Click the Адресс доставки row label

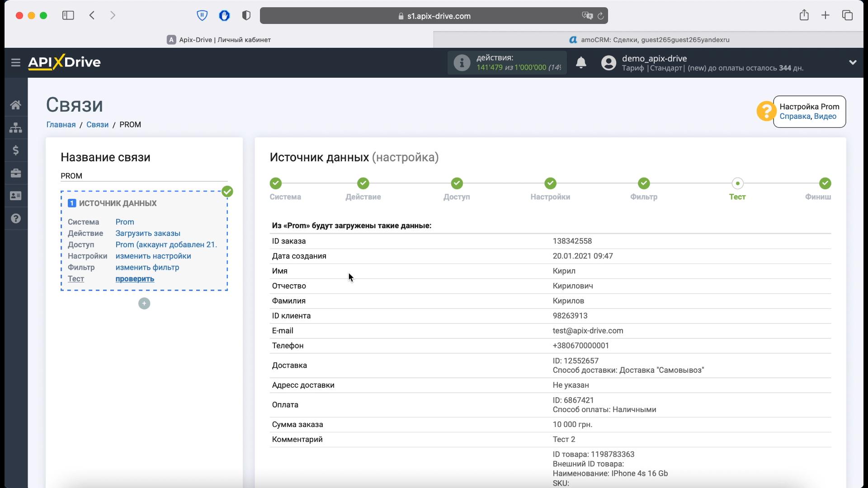click(x=303, y=385)
